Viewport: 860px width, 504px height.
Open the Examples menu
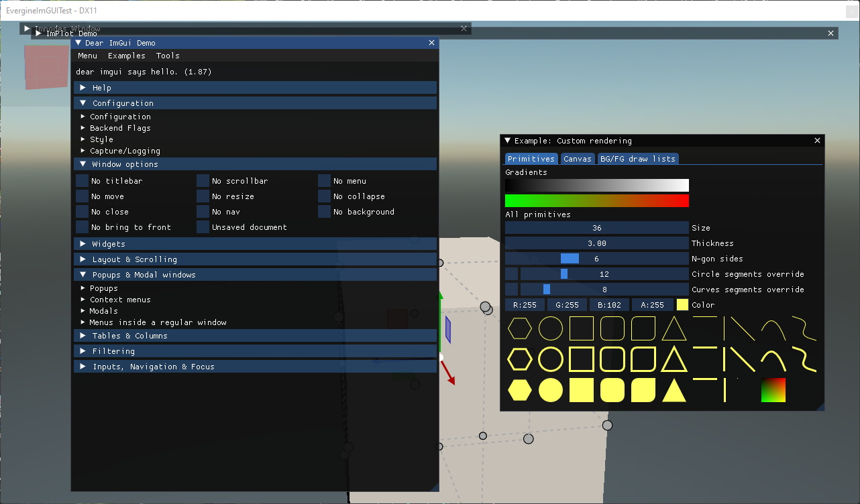[x=126, y=56]
